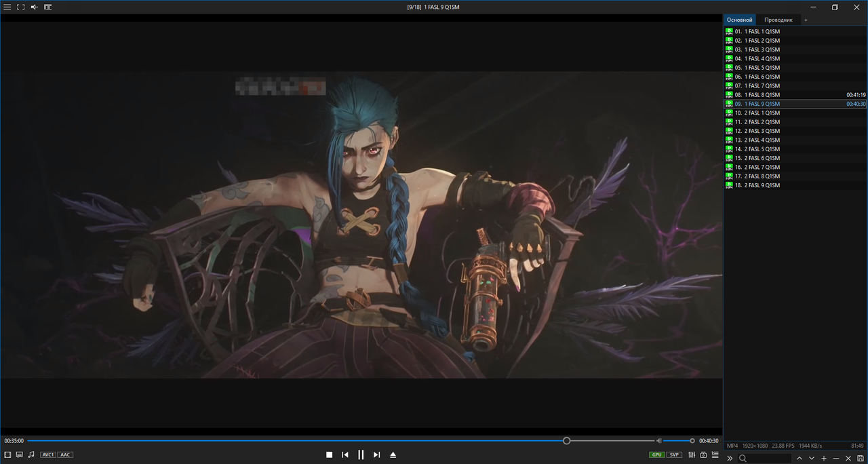The width and height of the screenshot is (868, 464).
Task: Click total duration 00:40:30 near volume
Action: 709,441
